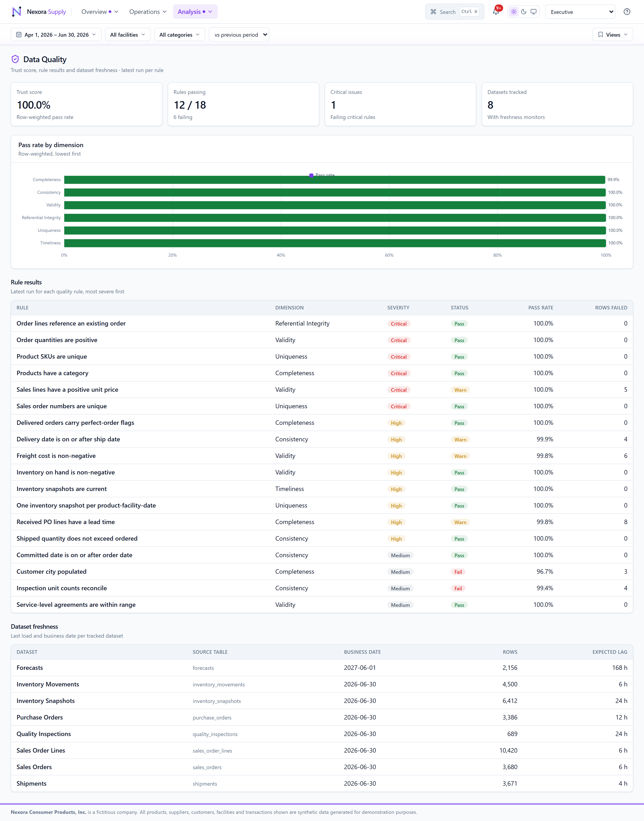Open the help question-mark icon
Viewport: 644px width, 821px height.
[x=627, y=12]
